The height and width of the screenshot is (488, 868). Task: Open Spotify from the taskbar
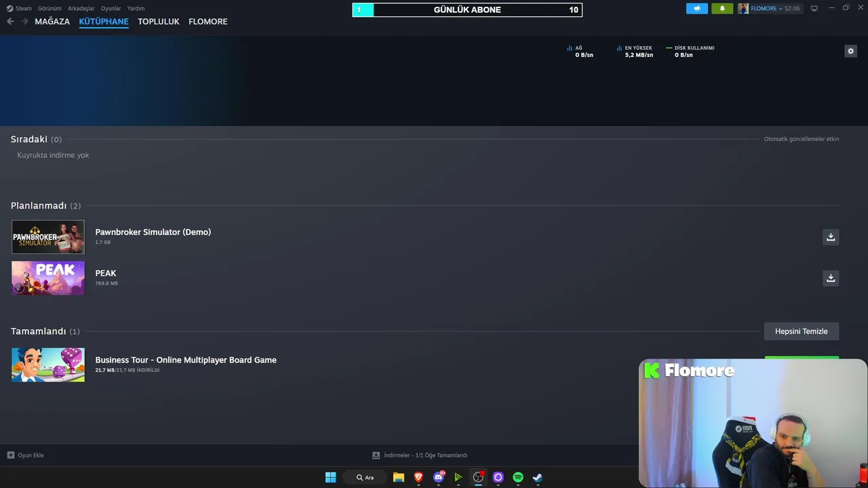[518, 477]
